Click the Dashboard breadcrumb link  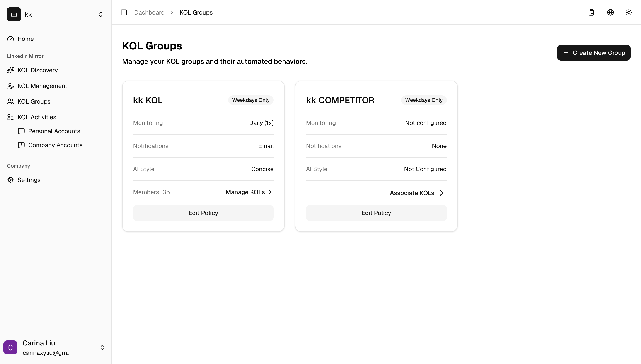[x=149, y=12]
